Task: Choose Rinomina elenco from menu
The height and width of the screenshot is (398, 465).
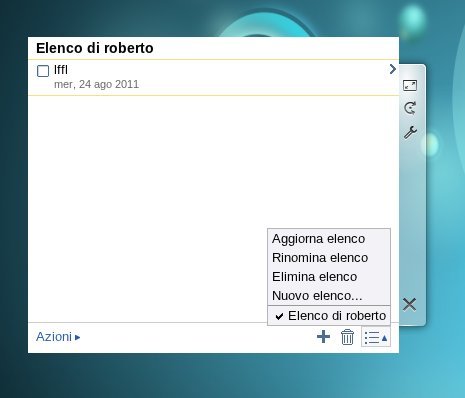Action: tap(329, 258)
